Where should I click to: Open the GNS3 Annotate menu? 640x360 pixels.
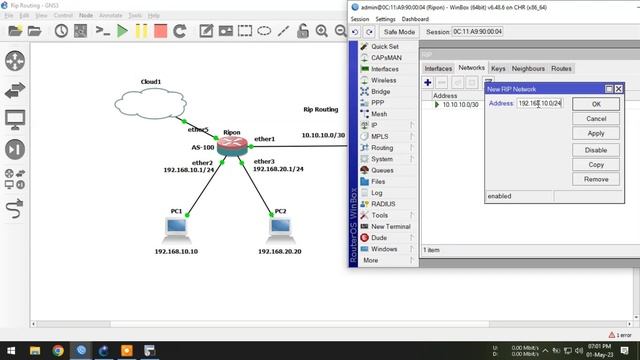111,16
